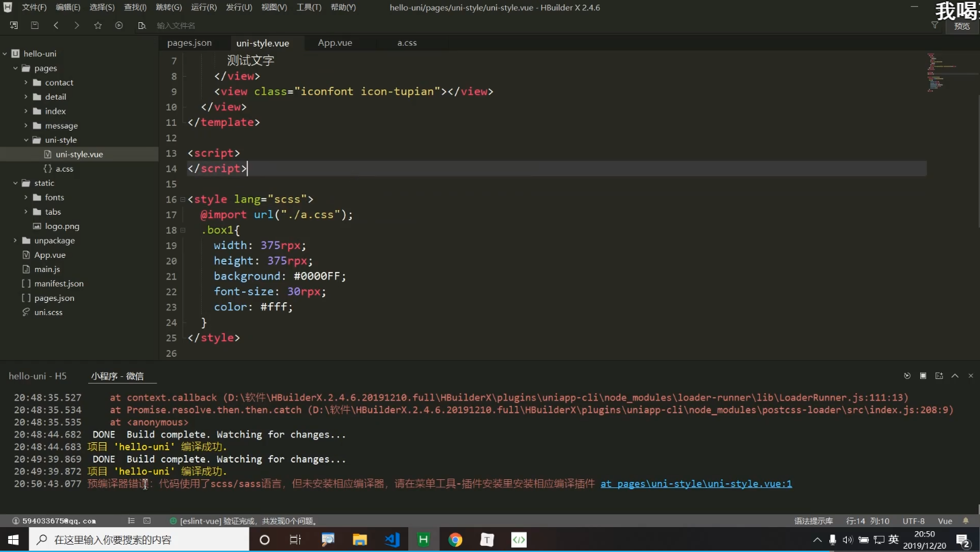Collapse the static folder

[15, 183]
